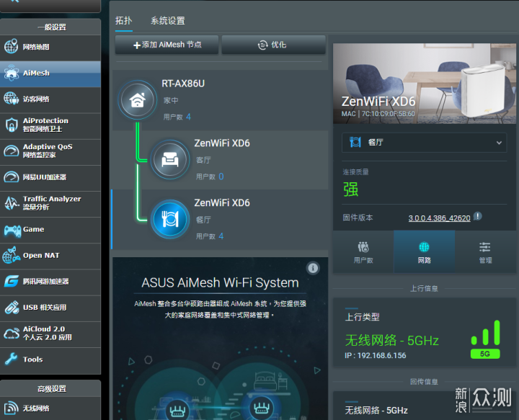Open the 管理 management tab

click(485, 252)
